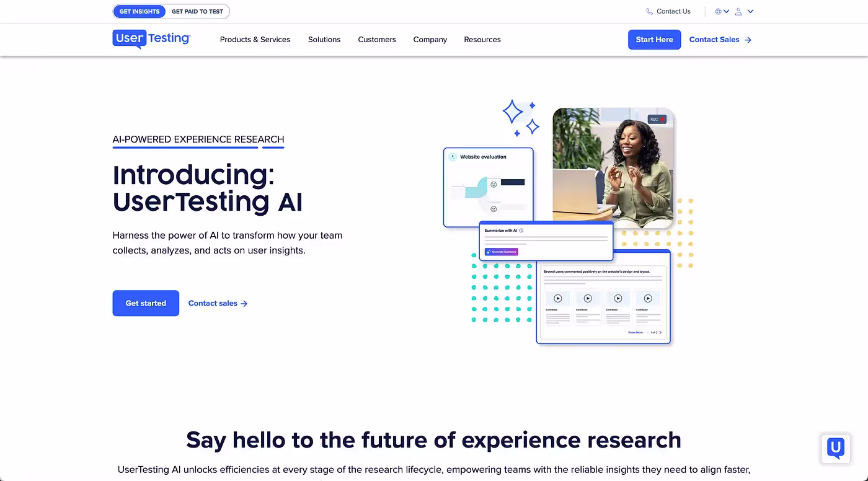This screenshot has height=481, width=868.
Task: Click the UserTesting logo in the header
Action: pos(151,39)
